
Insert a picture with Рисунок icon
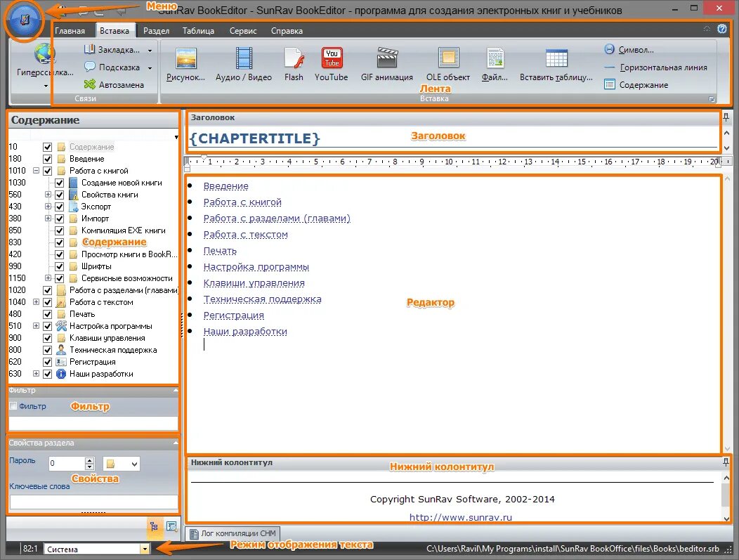tap(185, 58)
